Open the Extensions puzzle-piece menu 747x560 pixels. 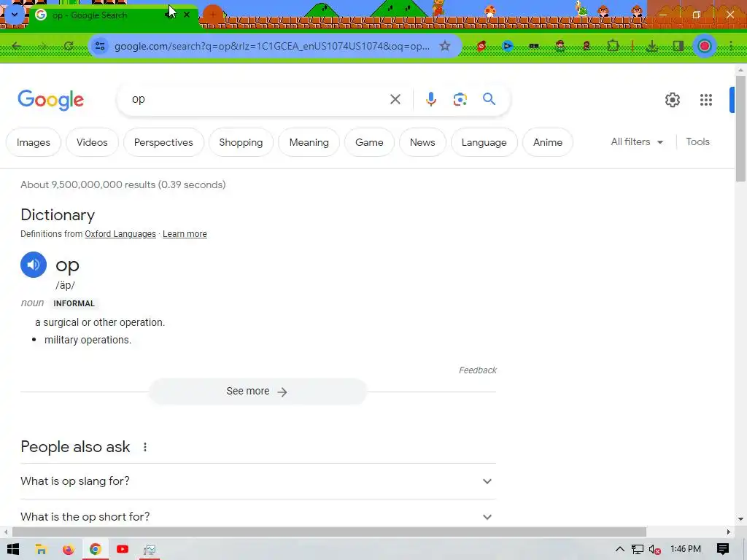click(x=613, y=46)
